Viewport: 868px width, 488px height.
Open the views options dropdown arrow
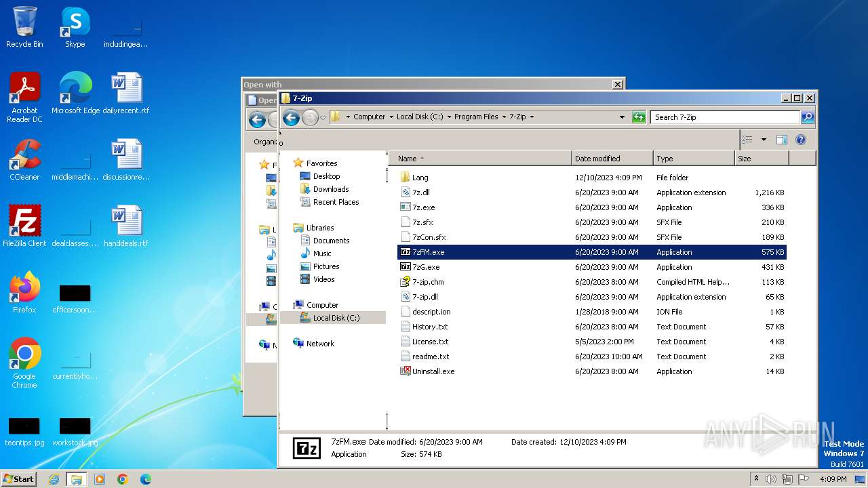click(764, 140)
